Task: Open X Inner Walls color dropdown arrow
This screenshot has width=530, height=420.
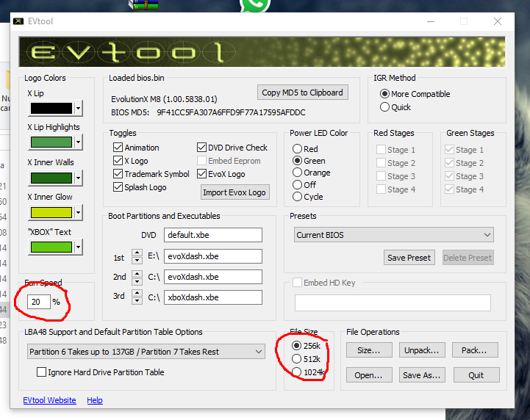Action: click(x=78, y=178)
